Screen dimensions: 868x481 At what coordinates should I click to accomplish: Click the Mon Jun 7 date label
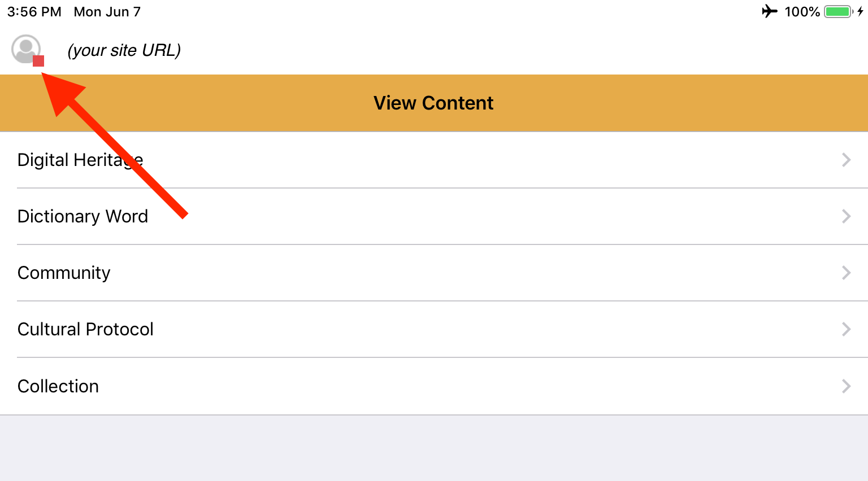click(x=107, y=12)
